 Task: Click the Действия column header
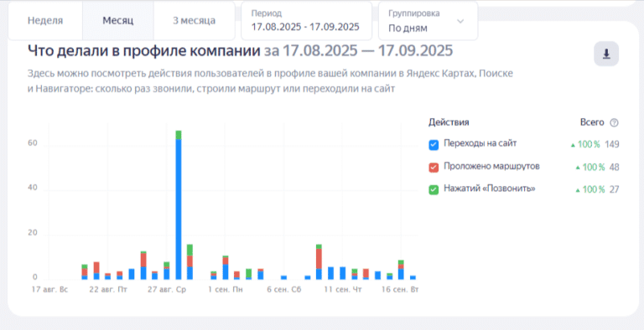click(x=449, y=122)
